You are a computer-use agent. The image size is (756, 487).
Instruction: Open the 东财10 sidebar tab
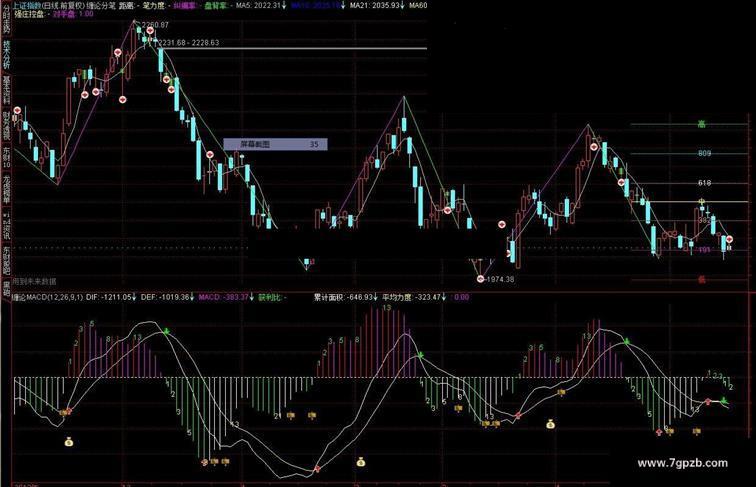click(6, 158)
